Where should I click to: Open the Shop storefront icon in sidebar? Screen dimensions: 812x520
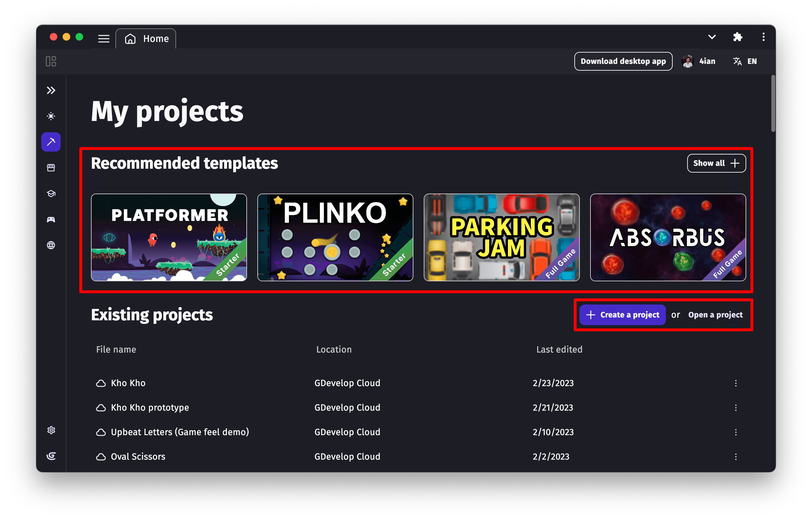click(x=51, y=168)
